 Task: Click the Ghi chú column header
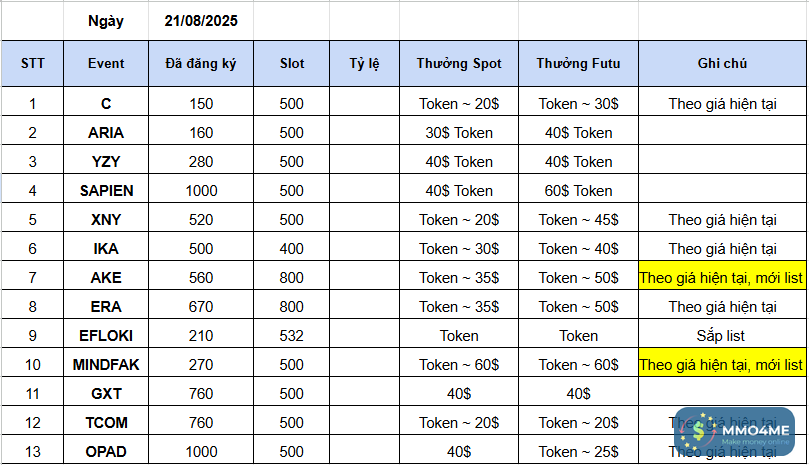[x=722, y=64]
